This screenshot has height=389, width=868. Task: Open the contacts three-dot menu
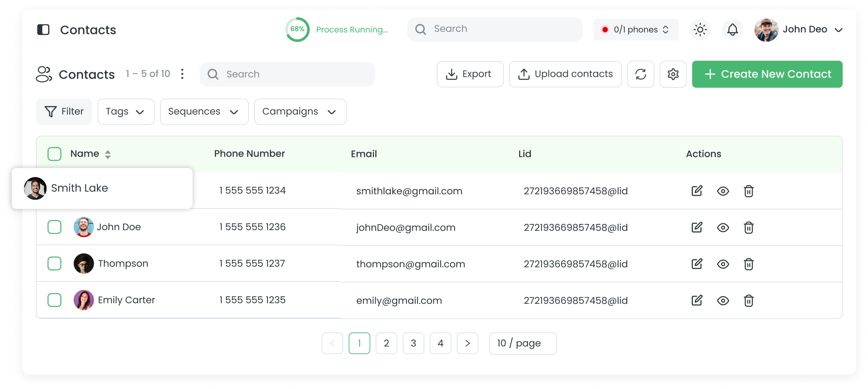[182, 74]
